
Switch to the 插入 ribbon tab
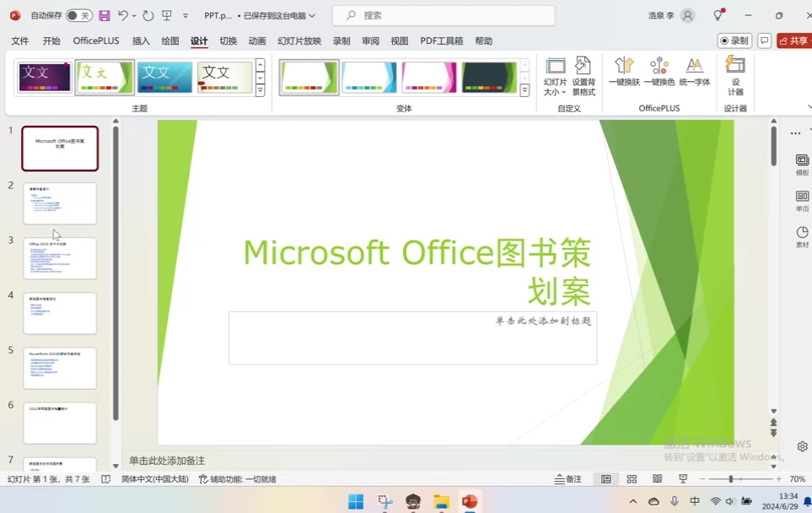pos(141,40)
